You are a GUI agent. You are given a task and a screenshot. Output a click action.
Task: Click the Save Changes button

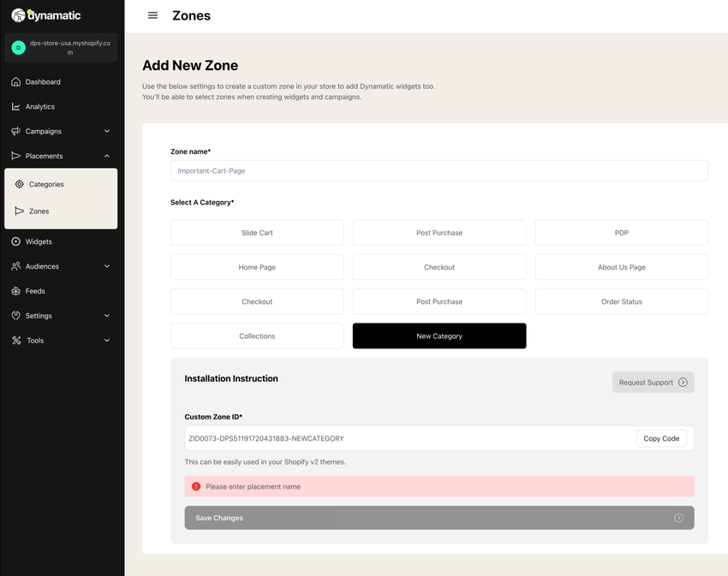[x=439, y=518]
